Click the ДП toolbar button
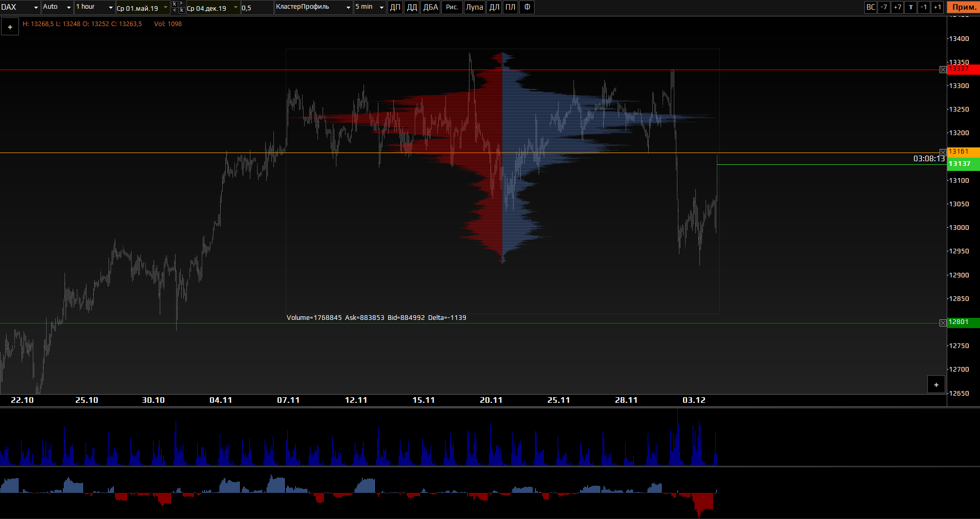This screenshot has width=980, height=519. pos(395,7)
